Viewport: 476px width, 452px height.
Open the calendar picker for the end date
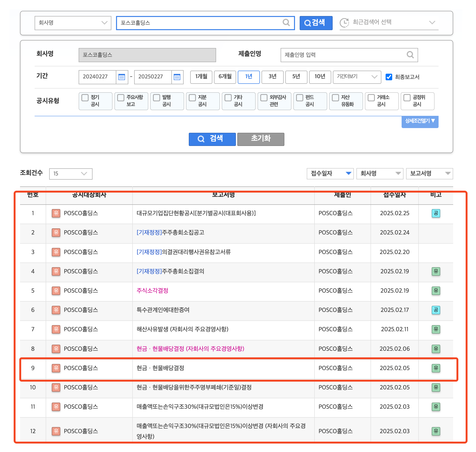(177, 77)
